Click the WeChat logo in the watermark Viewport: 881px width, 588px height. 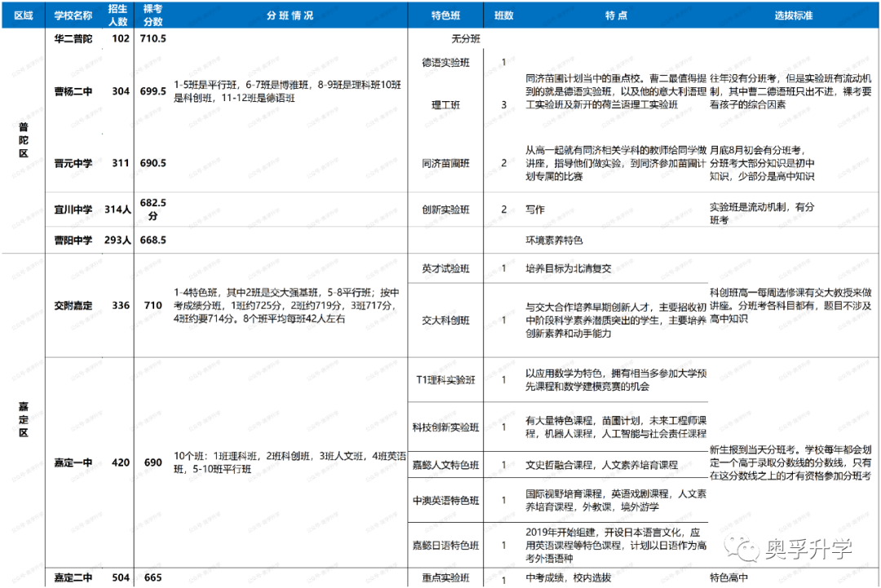coord(743,549)
